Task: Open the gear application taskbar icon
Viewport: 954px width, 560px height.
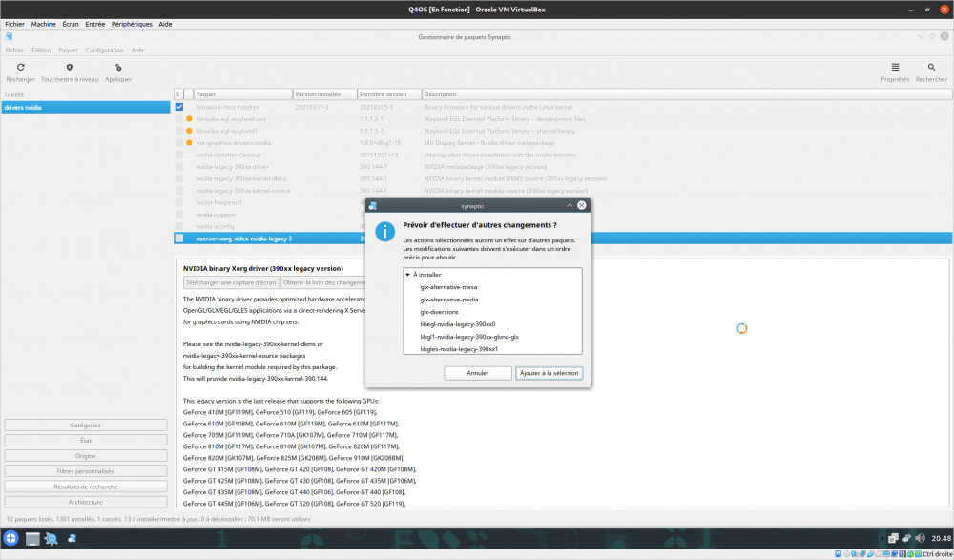Action: coord(52,539)
